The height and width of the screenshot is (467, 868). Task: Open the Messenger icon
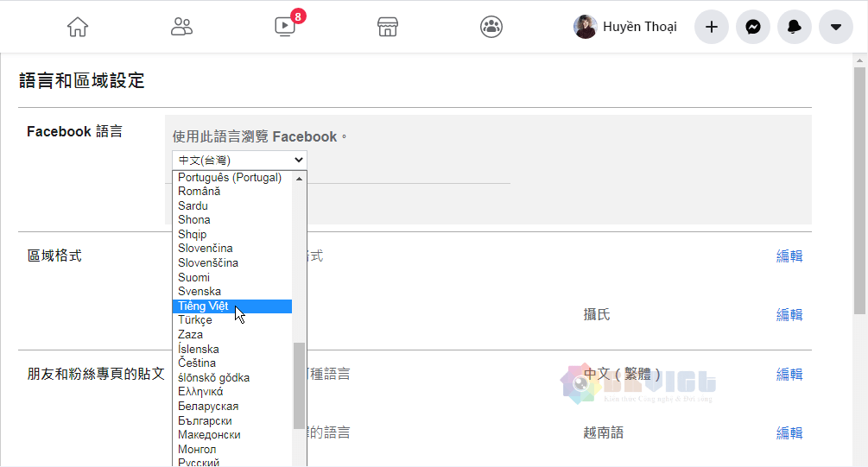click(x=753, y=27)
